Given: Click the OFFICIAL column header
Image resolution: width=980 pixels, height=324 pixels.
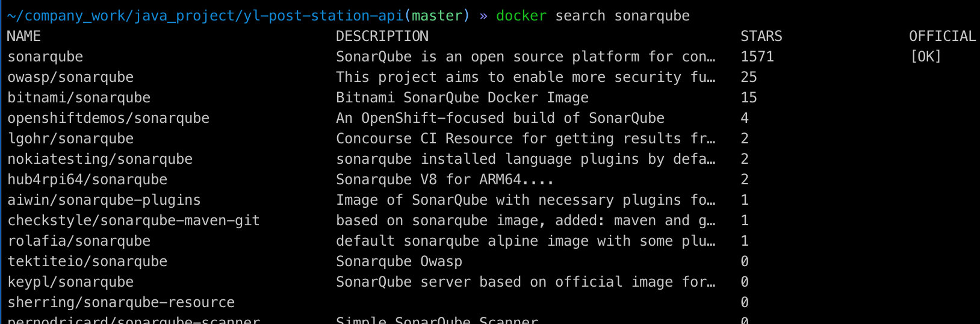Looking at the screenshot, I should point(942,36).
